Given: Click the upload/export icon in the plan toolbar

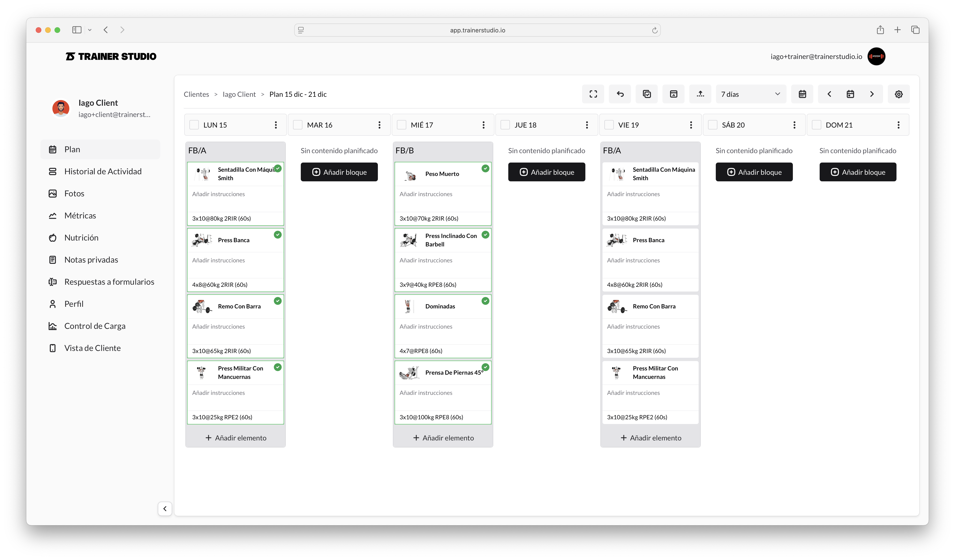Looking at the screenshot, I should point(700,94).
